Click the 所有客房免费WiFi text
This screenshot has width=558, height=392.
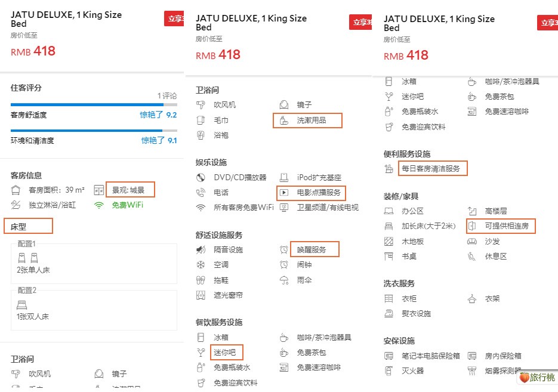click(x=243, y=208)
